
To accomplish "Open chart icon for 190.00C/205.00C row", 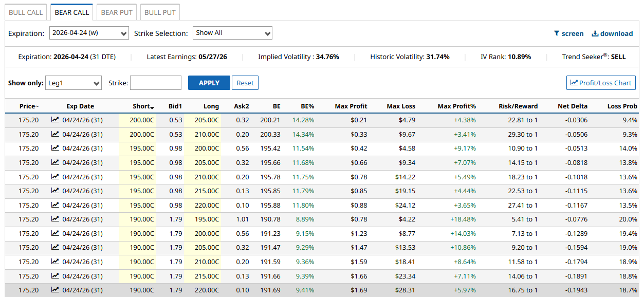I will coord(55,247).
